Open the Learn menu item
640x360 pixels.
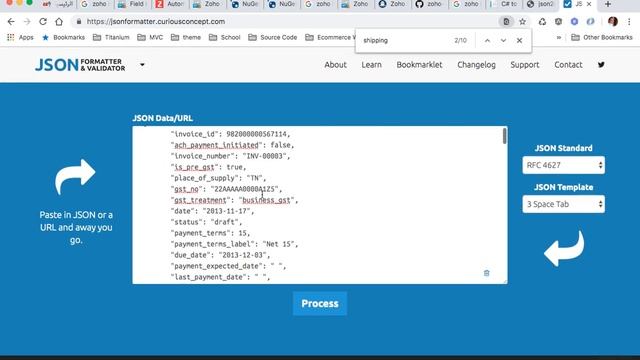coord(371,64)
